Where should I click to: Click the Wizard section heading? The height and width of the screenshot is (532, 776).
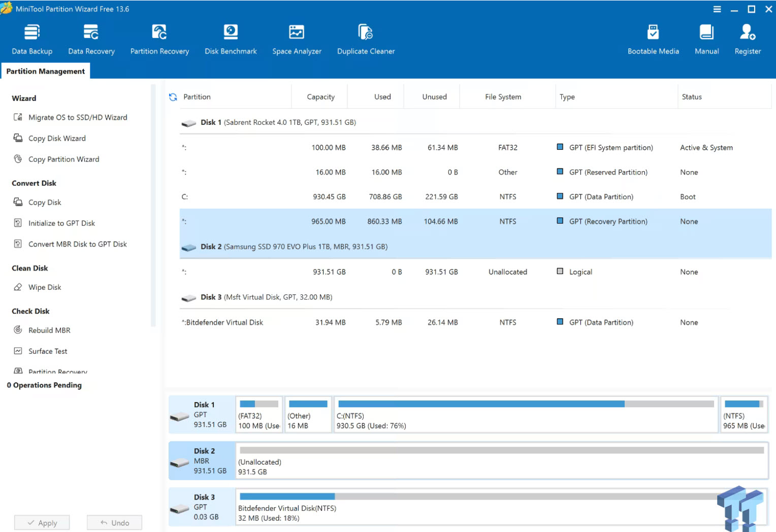(x=24, y=98)
